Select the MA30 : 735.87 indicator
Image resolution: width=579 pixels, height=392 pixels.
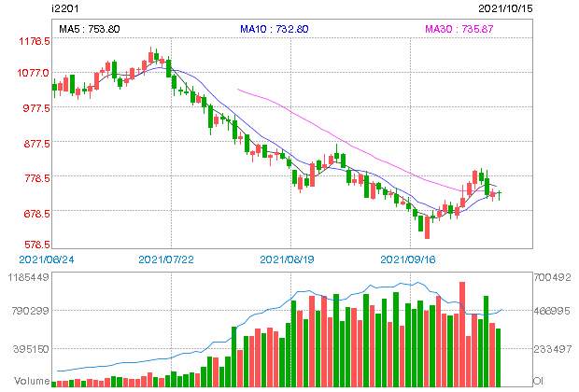click(x=459, y=29)
